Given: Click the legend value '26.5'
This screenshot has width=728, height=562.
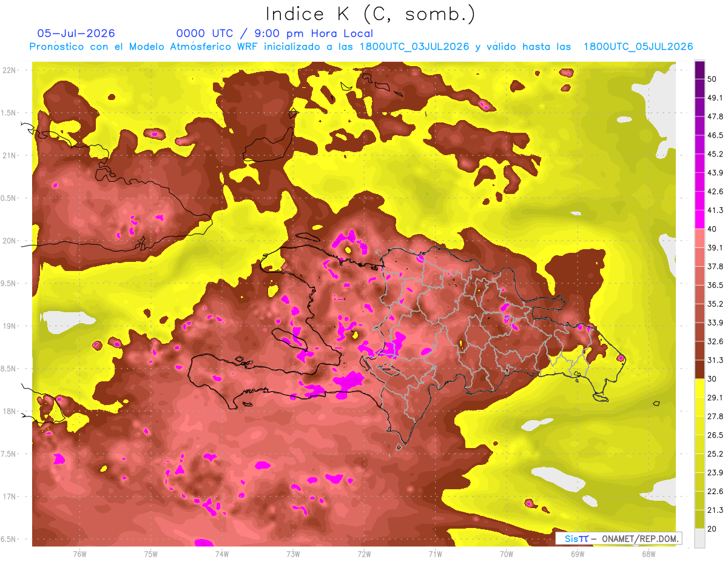Looking at the screenshot, I should pyautogui.click(x=715, y=435).
